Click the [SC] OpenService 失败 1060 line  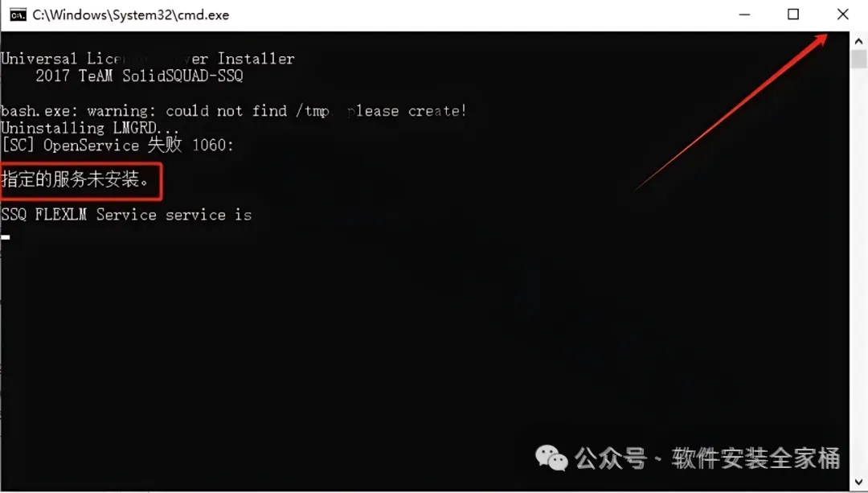click(117, 145)
